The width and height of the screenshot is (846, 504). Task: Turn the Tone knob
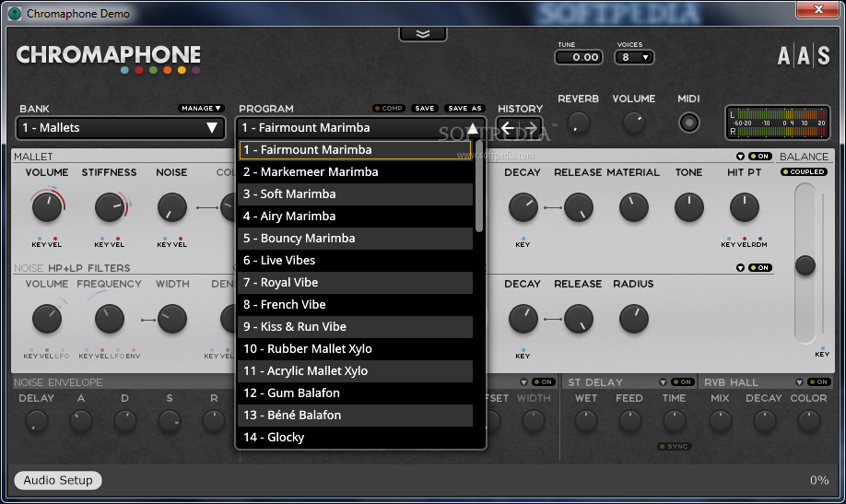click(x=689, y=207)
